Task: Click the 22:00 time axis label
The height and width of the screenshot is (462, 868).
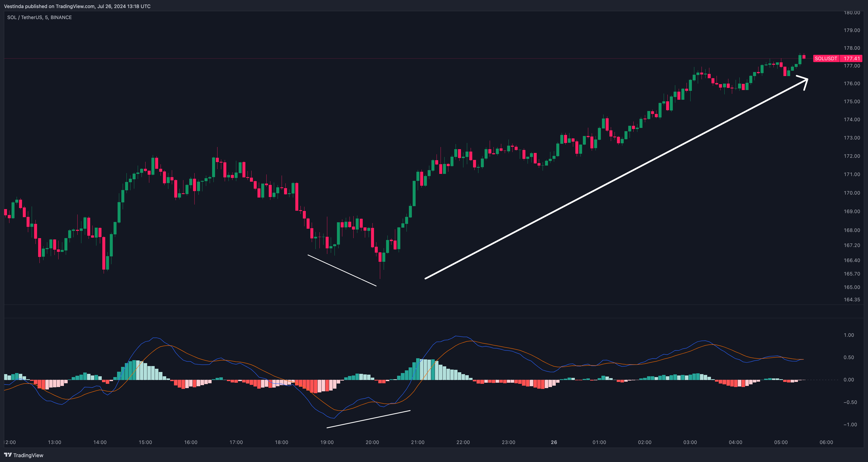Action: (x=463, y=442)
